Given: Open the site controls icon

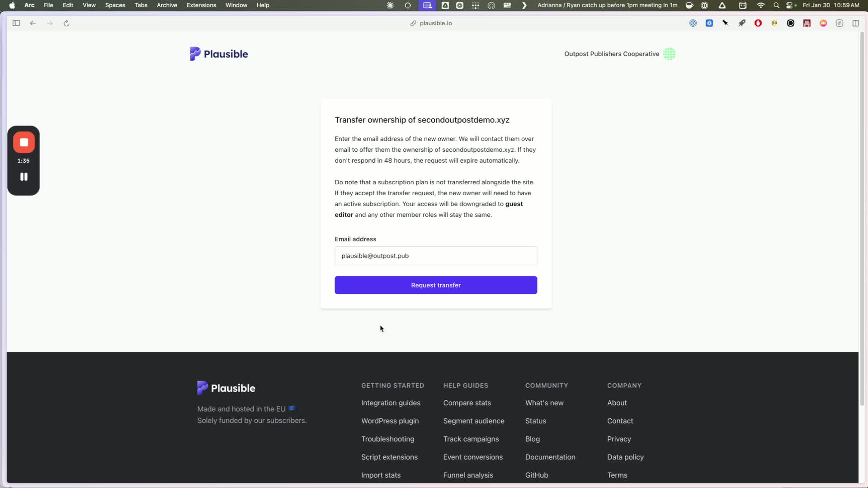Looking at the screenshot, I should 840,23.
